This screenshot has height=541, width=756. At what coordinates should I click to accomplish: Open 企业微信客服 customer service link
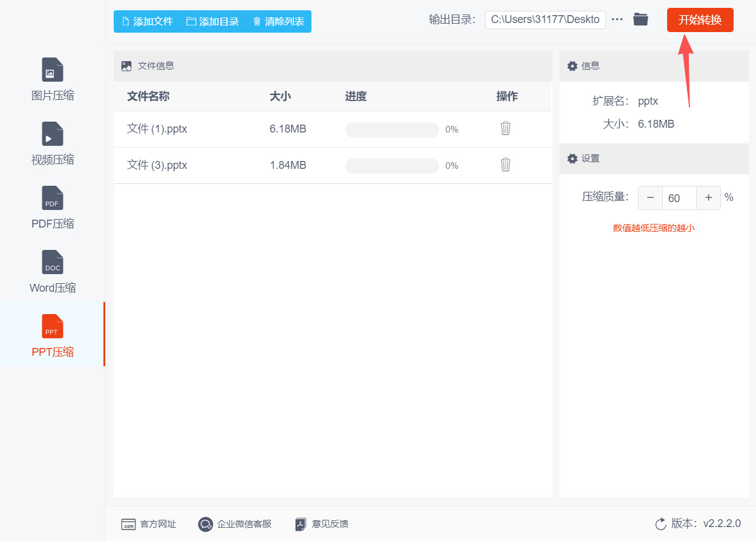coord(235,524)
